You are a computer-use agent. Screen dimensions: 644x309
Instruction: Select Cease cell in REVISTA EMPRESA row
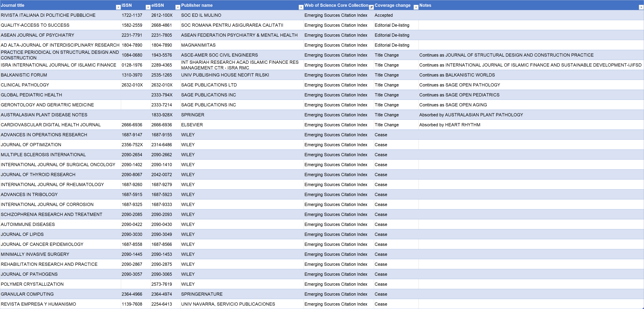pos(396,304)
